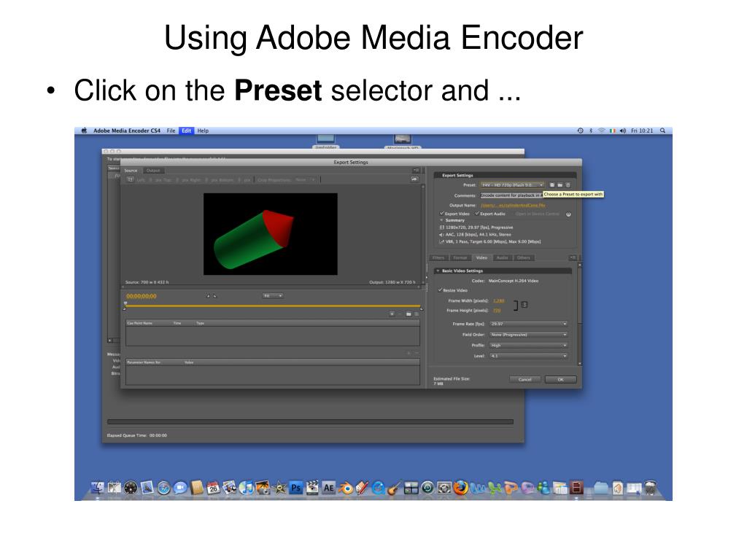
Task: Switch to the Source tab
Action: click(131, 171)
